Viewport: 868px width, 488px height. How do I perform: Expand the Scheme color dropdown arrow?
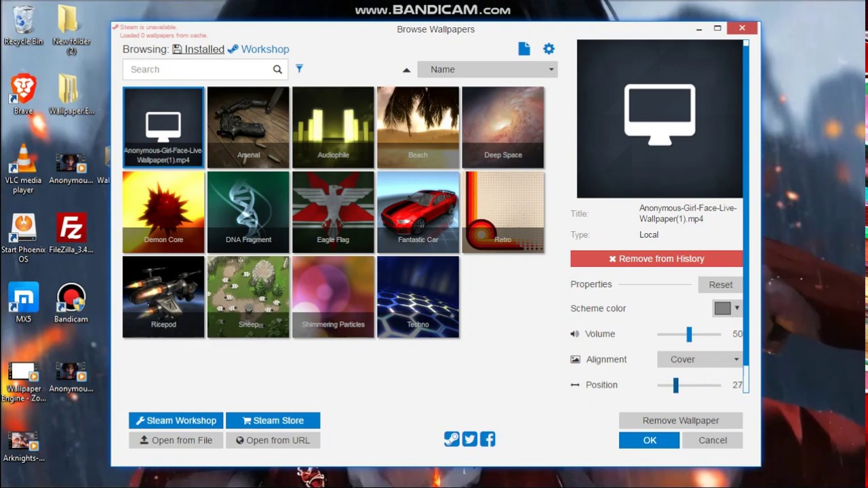click(x=736, y=308)
